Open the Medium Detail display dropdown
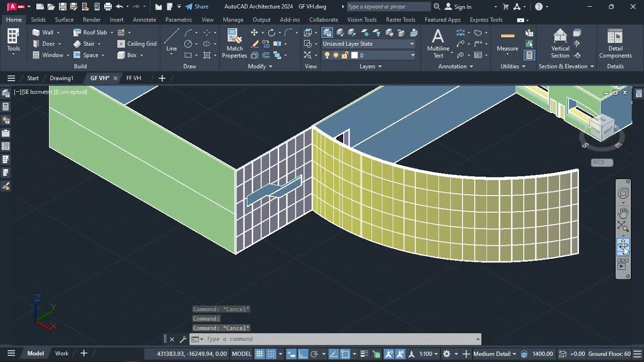This screenshot has width=644, height=362. (495, 354)
